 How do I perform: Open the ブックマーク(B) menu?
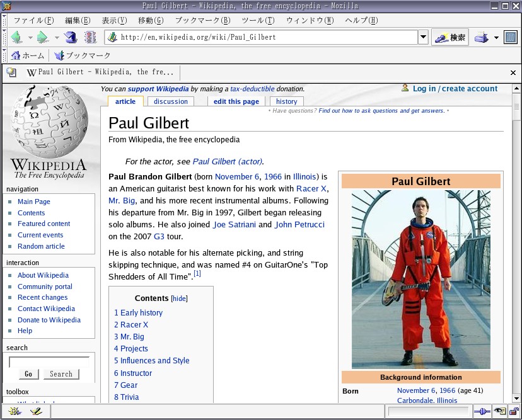[203, 21]
